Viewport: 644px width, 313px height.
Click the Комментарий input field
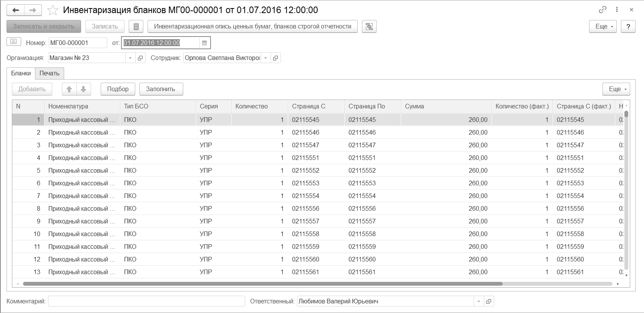[146, 301]
